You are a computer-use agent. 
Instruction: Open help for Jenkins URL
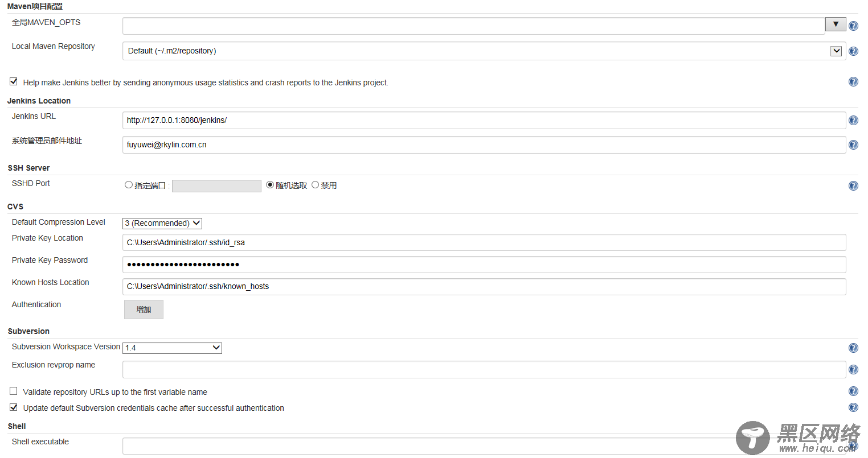pyautogui.click(x=853, y=120)
